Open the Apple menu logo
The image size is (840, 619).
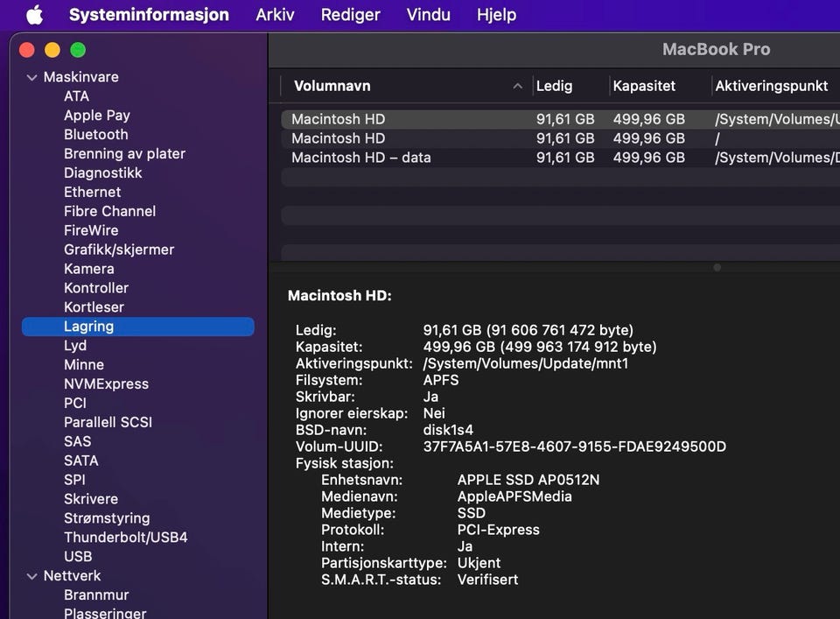(34, 15)
